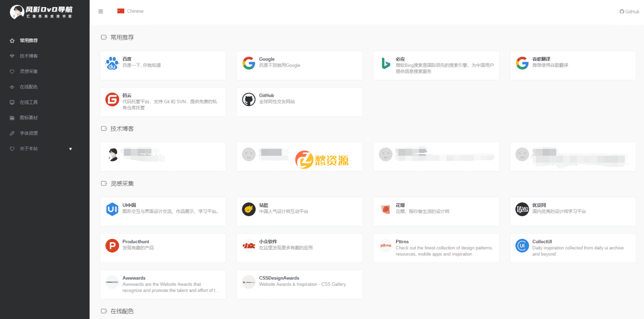Click the CSSDesignAwards logo icon
Image resolution: width=644 pixels, height=319 pixels.
point(249,282)
